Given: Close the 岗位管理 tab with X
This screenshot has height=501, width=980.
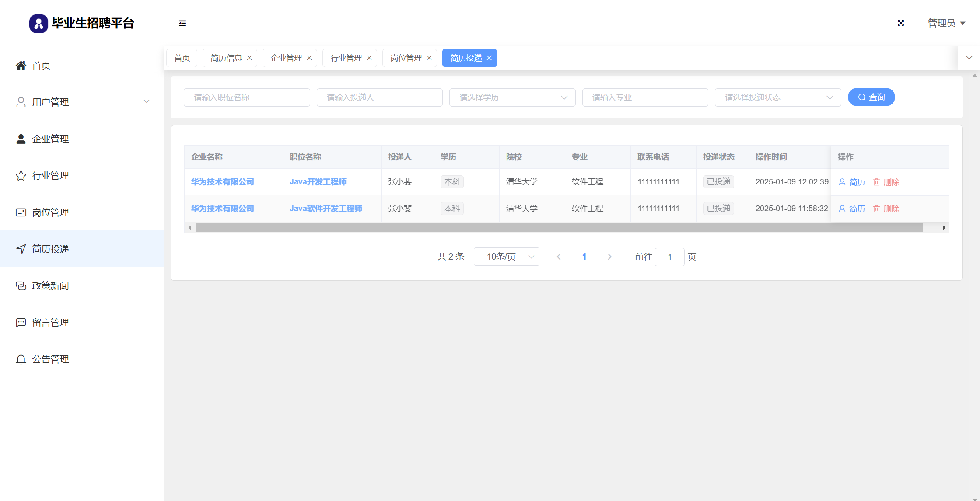Looking at the screenshot, I should click(x=429, y=58).
